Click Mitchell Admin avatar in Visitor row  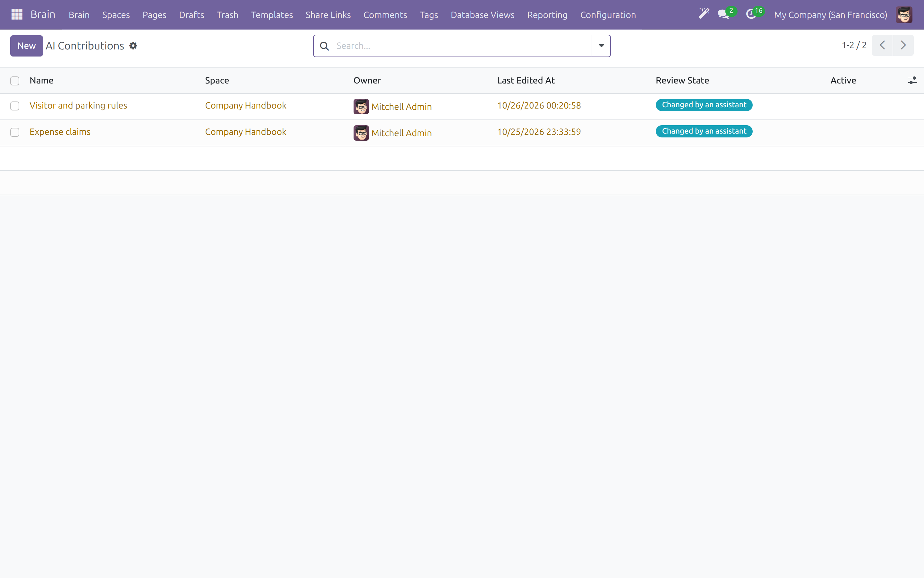(x=361, y=107)
